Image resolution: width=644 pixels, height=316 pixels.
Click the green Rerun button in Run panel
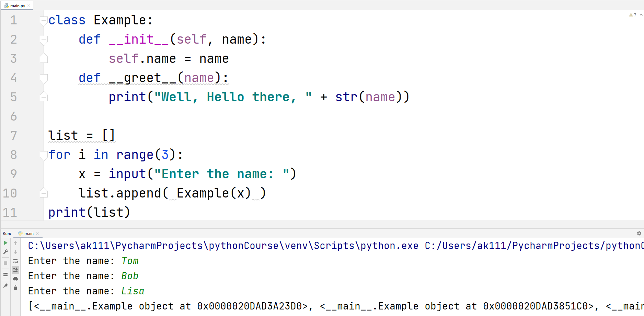[x=5, y=243]
